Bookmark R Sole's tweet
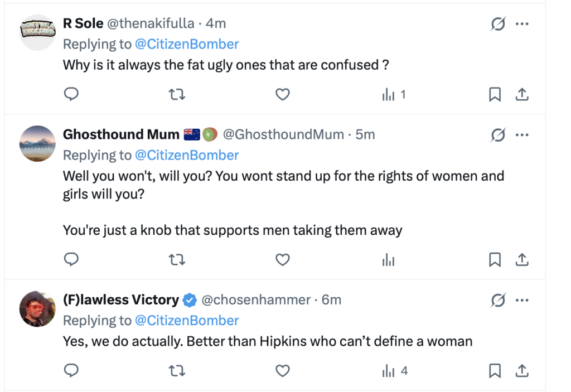571x392 pixels. click(x=495, y=95)
